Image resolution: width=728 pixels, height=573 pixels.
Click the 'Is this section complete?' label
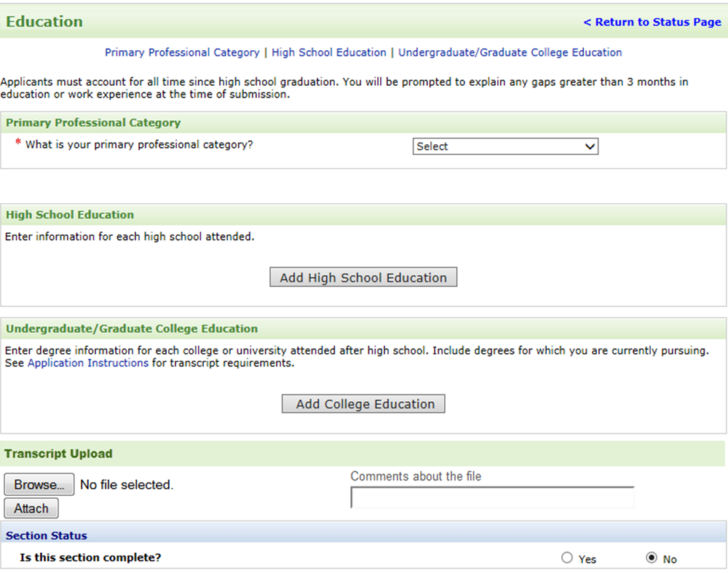pyautogui.click(x=90, y=558)
